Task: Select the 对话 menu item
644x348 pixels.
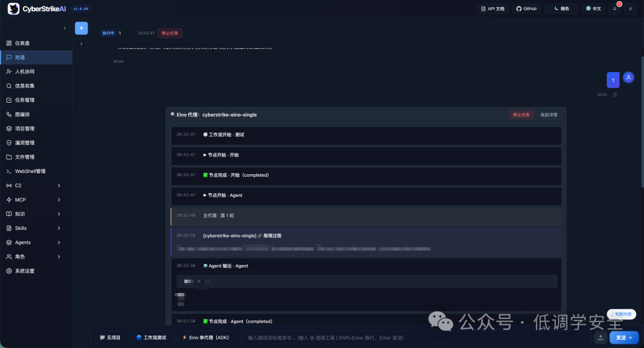Action: pos(36,57)
